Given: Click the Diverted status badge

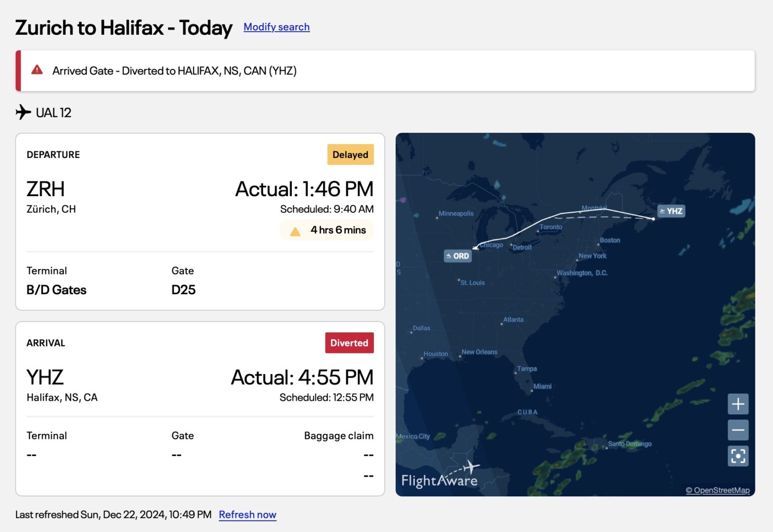Looking at the screenshot, I should pos(349,342).
